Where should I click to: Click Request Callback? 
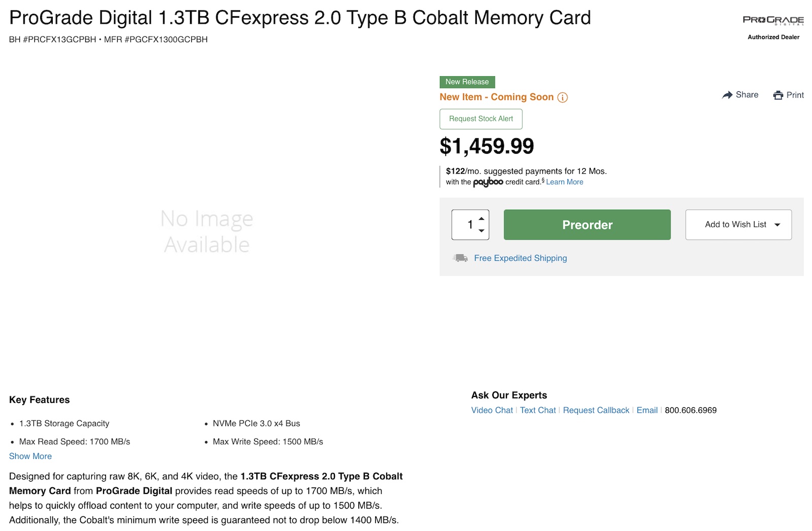pyautogui.click(x=595, y=410)
